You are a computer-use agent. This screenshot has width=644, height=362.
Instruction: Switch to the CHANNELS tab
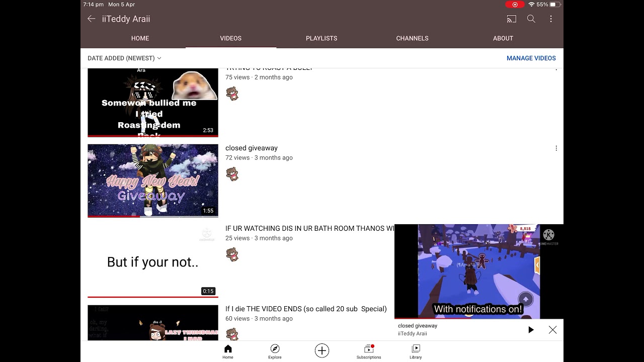(412, 38)
